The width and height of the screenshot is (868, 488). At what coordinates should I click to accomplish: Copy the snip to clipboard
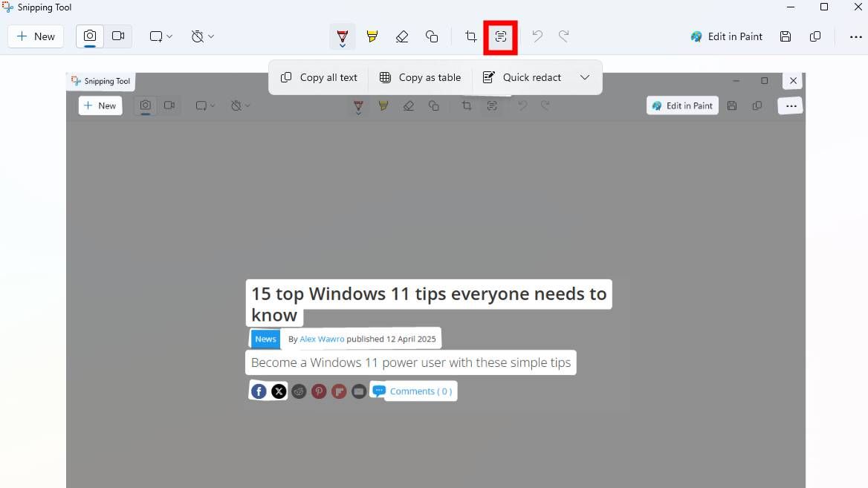[x=815, y=36]
